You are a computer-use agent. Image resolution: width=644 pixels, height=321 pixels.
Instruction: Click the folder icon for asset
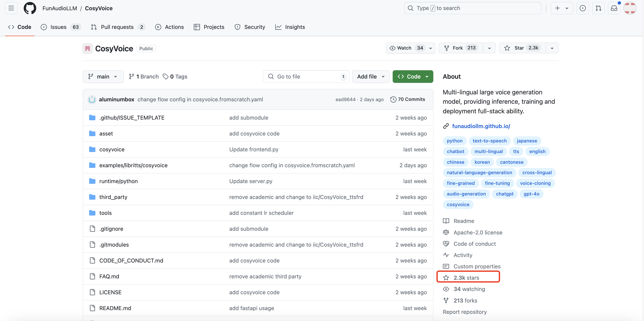92,134
